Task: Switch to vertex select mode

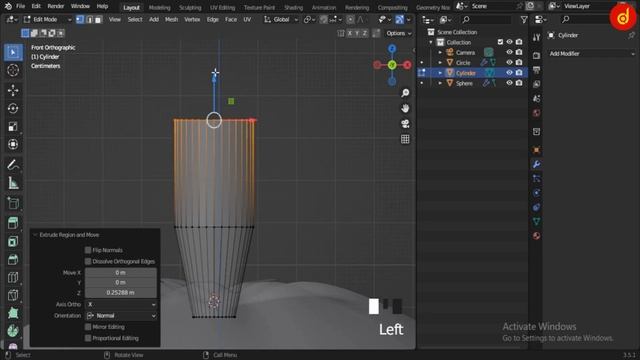Action: click(x=80, y=19)
